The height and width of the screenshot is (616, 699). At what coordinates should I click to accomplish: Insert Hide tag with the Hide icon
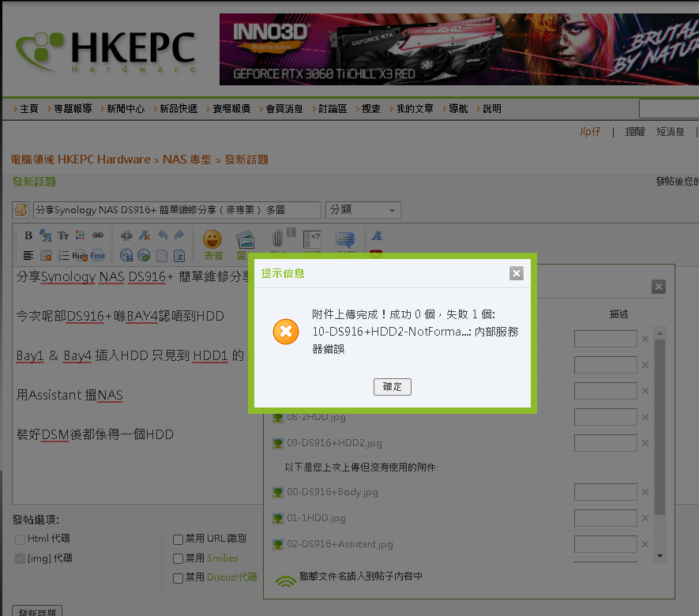pos(80,255)
